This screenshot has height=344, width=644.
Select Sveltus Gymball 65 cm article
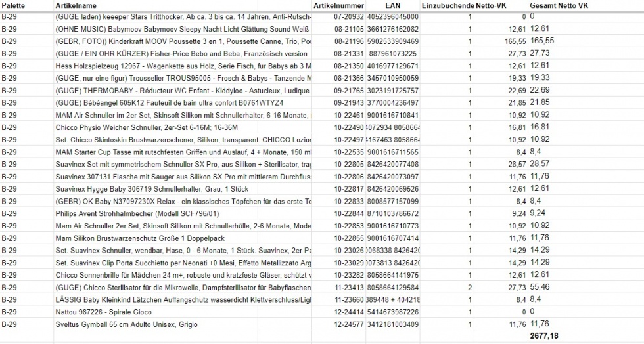pyautogui.click(x=126, y=325)
